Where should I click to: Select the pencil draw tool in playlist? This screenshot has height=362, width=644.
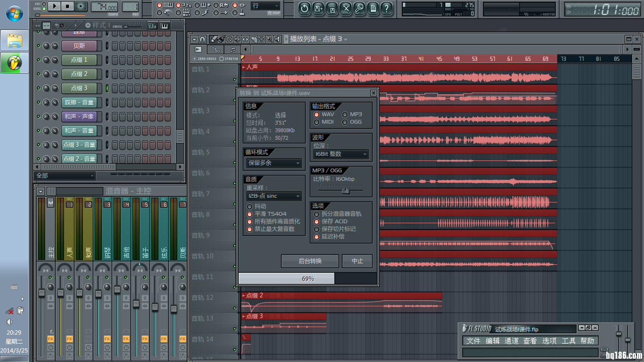point(213,39)
